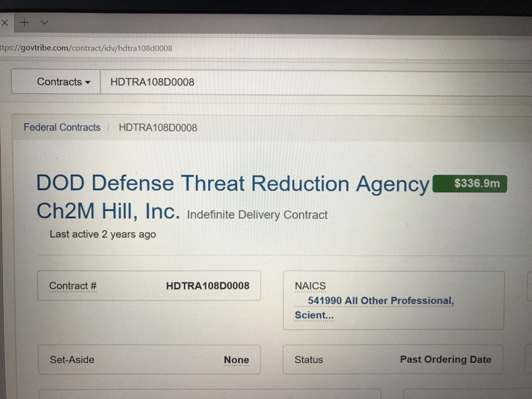This screenshot has width=532, height=399.
Task: Close the current browser tab
Action: (5, 23)
